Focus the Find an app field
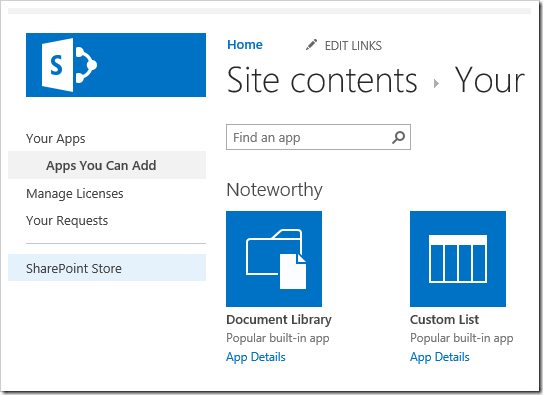This screenshot has height=395, width=543. click(x=318, y=137)
